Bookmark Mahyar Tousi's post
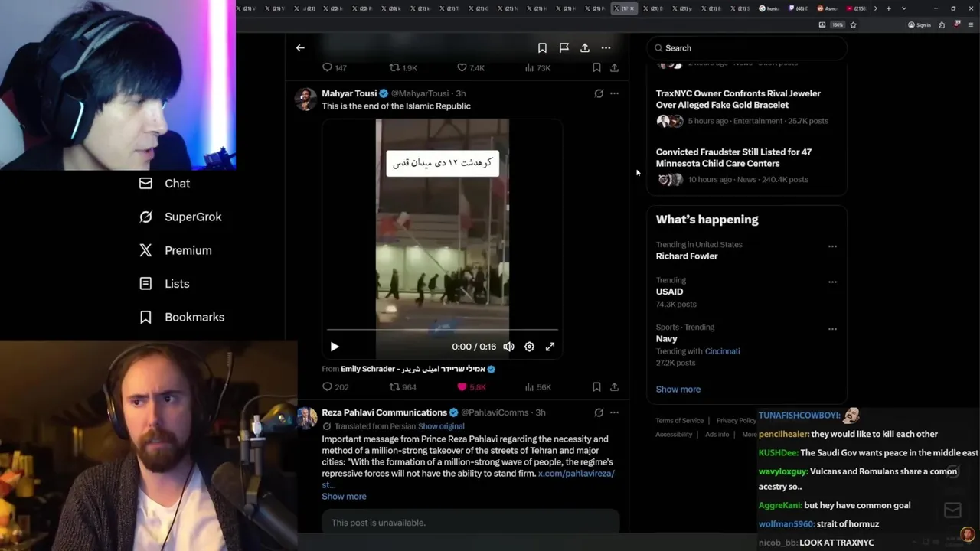This screenshot has height=551, width=980. 596,386
